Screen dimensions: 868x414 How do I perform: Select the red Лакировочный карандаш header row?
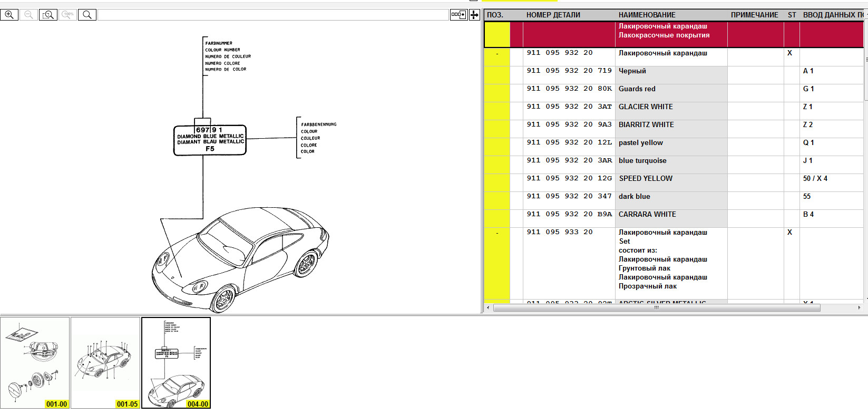(x=675, y=34)
